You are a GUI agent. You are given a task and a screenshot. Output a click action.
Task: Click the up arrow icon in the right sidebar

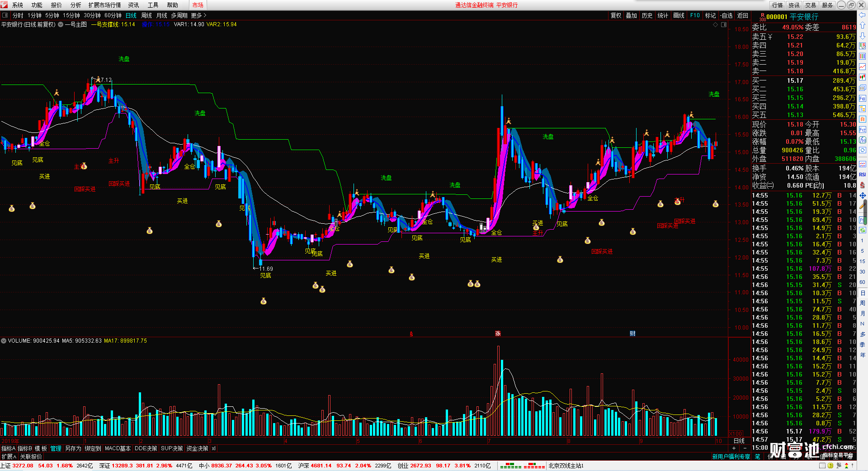pyautogui.click(x=863, y=25)
